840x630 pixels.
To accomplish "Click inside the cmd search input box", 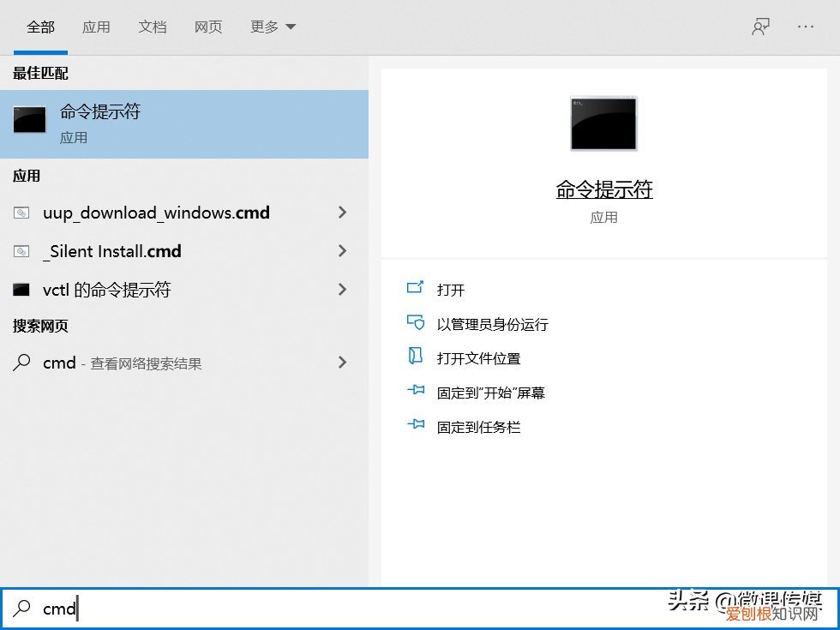I will (x=171, y=609).
